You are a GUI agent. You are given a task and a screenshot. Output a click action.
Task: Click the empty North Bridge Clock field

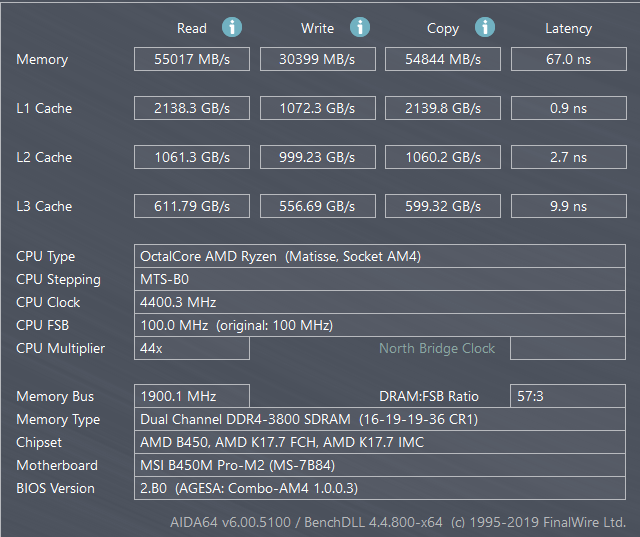(x=568, y=348)
